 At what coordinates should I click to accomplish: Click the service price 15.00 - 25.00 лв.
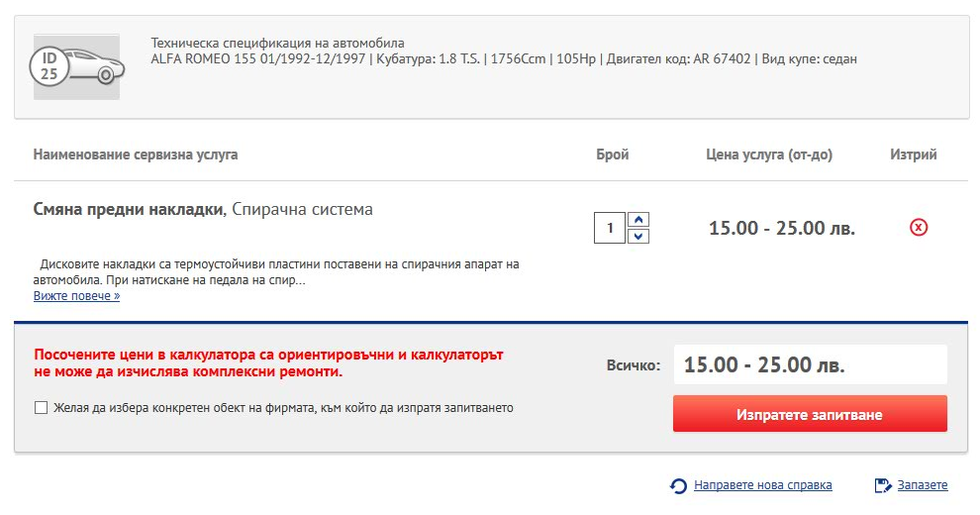[781, 228]
